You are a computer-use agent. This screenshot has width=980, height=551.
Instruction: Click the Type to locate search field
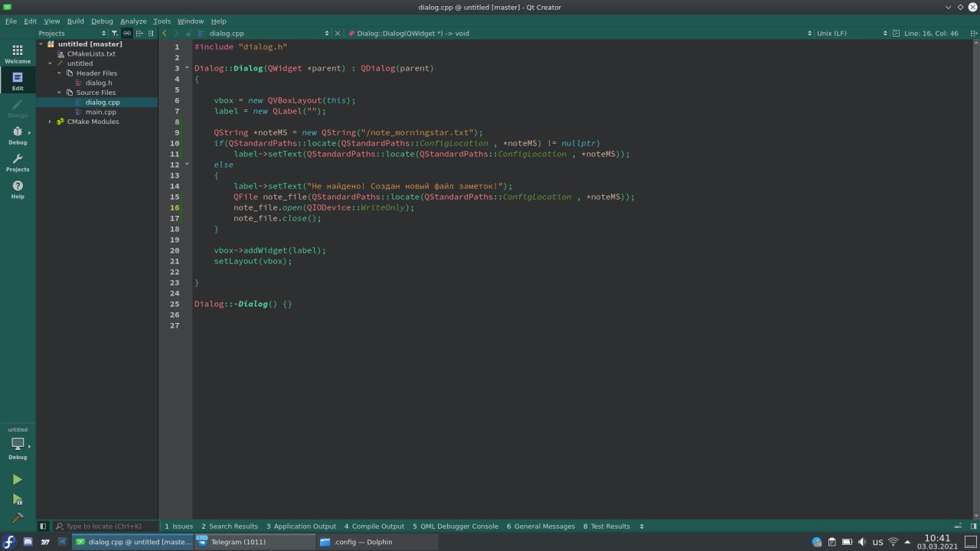(x=106, y=527)
